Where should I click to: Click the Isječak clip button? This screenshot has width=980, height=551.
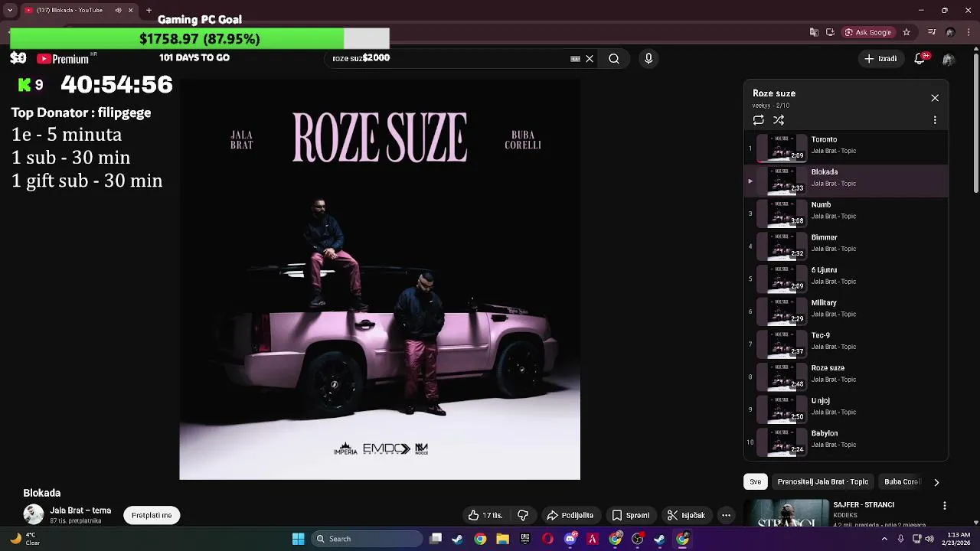[x=687, y=515]
